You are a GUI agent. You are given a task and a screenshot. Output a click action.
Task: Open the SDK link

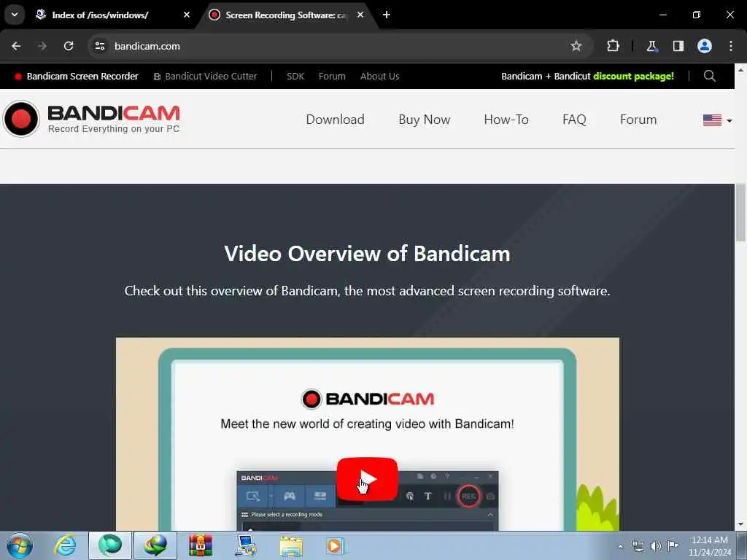(x=295, y=76)
